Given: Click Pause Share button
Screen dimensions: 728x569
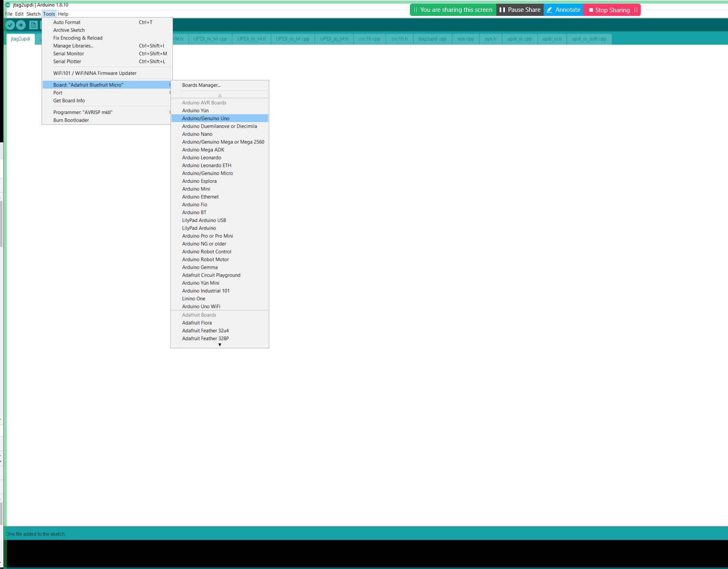Looking at the screenshot, I should [x=520, y=10].
